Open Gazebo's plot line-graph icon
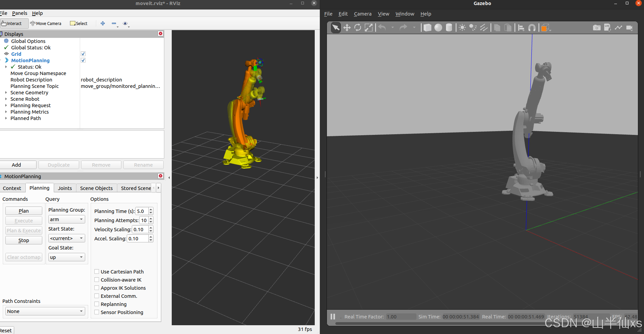Image resolution: width=644 pixels, height=334 pixels. (618, 28)
